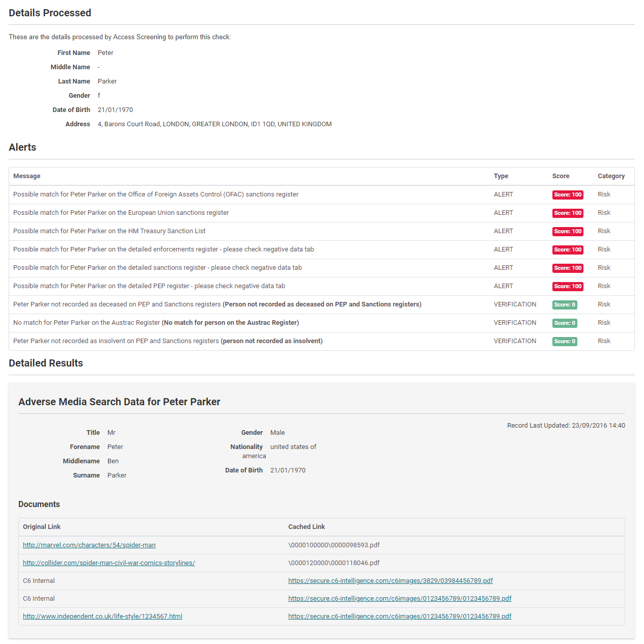Click the Category column header
Screen dimensions: 644x644
pos(611,176)
